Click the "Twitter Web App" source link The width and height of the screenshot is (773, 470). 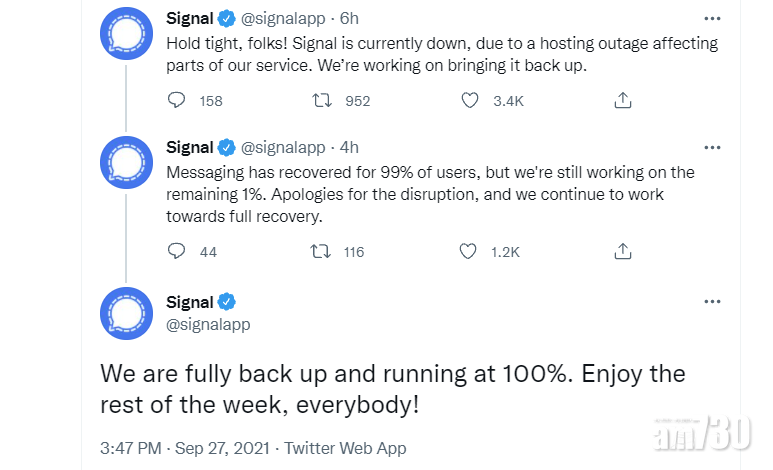[x=345, y=448]
